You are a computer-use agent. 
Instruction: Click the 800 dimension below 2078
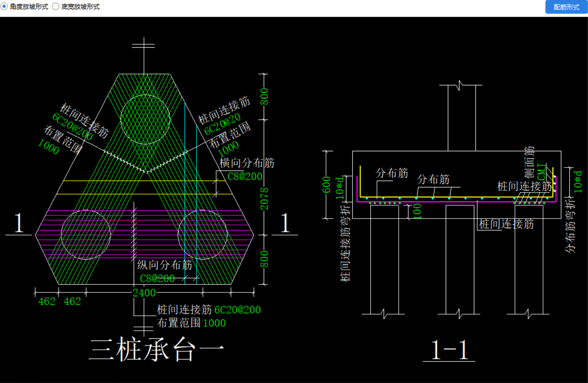[264, 259]
